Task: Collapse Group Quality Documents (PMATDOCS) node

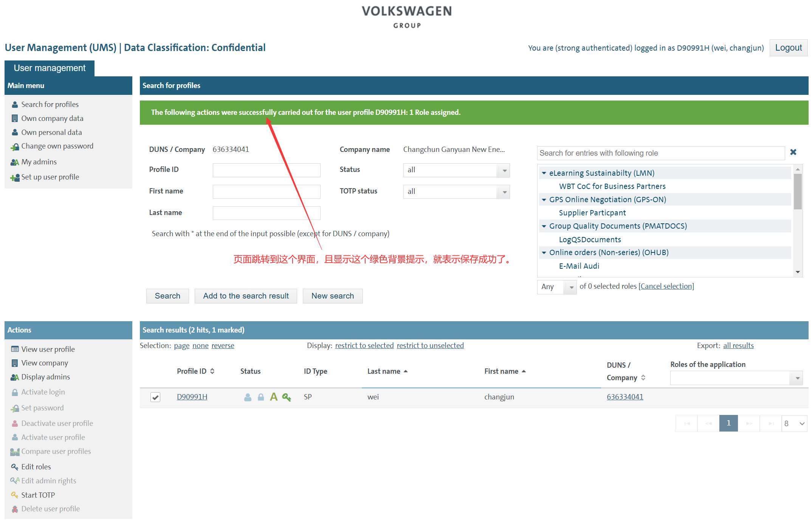Action: pos(544,226)
